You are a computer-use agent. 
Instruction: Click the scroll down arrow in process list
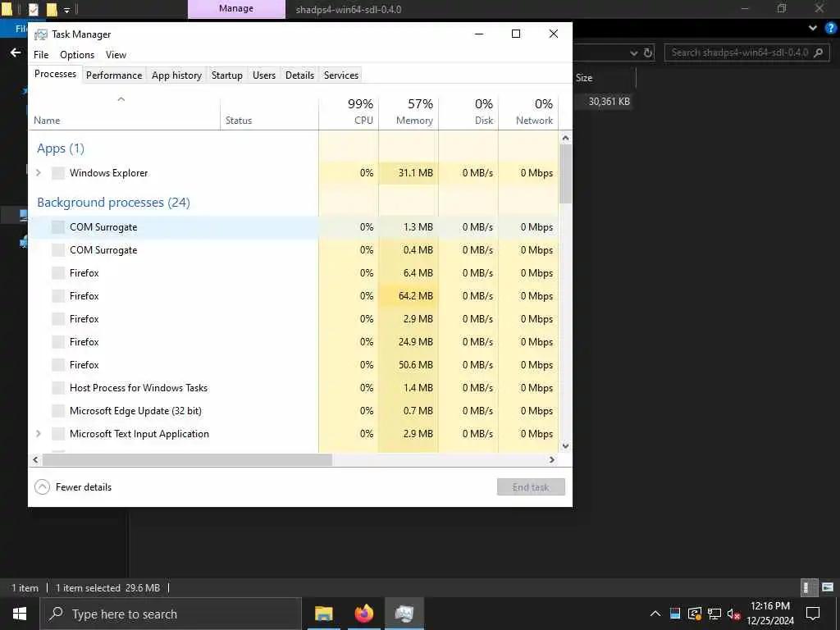pyautogui.click(x=566, y=446)
